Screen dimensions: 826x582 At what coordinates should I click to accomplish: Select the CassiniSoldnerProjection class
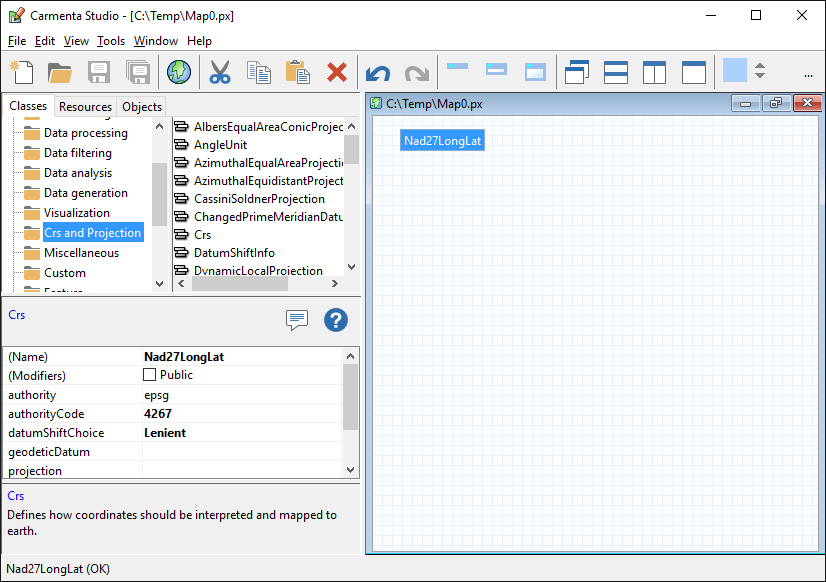(x=258, y=199)
